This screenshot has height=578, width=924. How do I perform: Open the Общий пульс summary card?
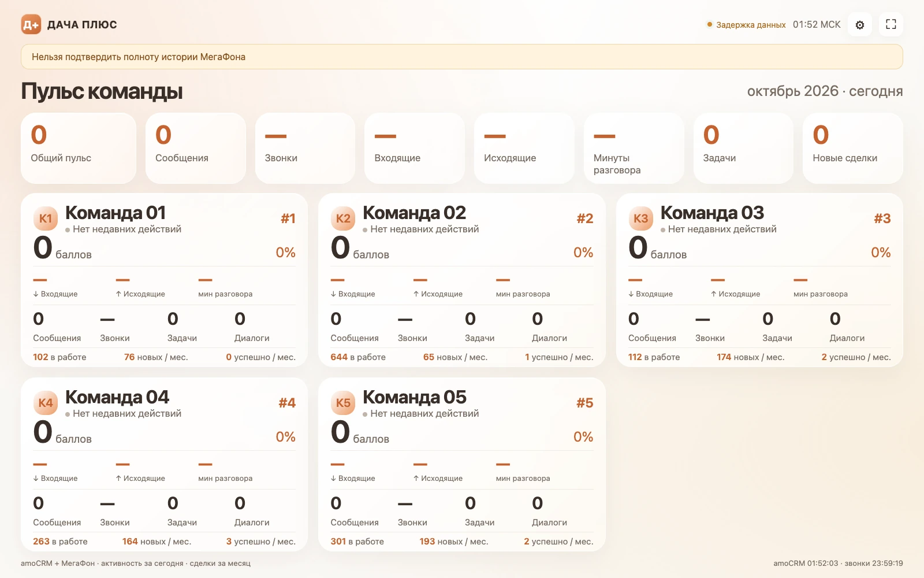click(x=79, y=148)
